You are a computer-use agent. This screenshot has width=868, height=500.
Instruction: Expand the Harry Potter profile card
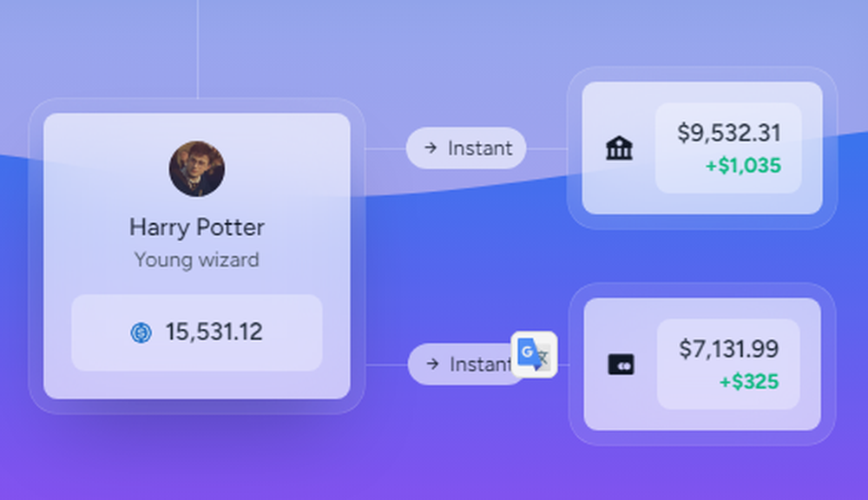(197, 256)
